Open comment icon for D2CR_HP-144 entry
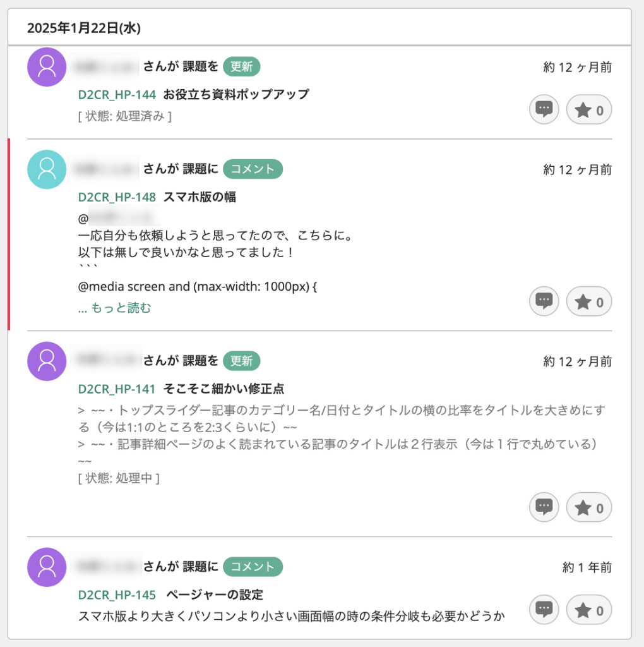 pos(544,111)
